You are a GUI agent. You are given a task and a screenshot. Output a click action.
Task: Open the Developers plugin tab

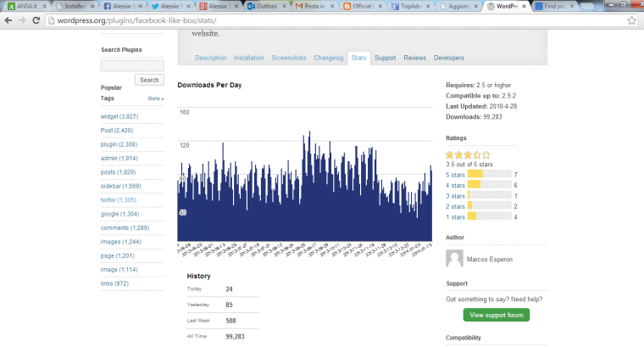coord(448,58)
